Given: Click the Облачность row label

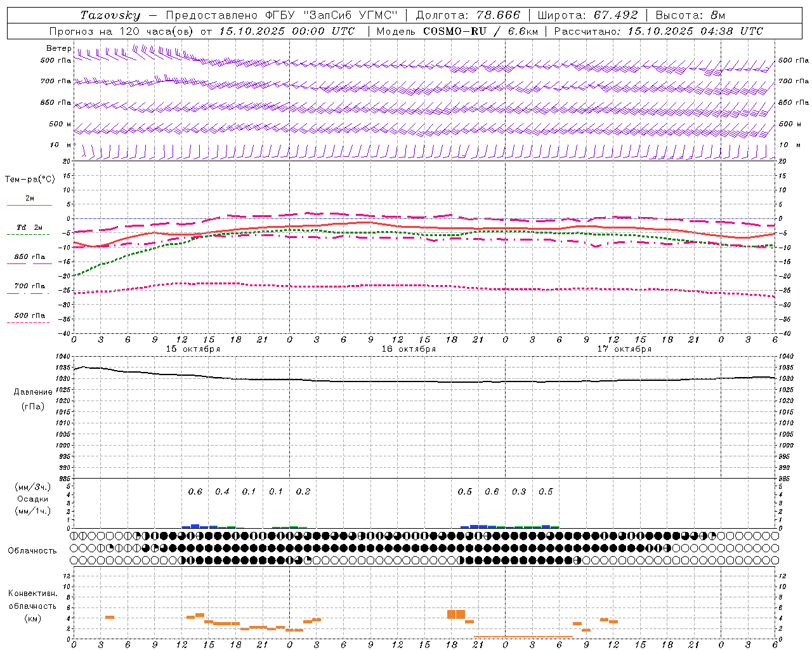Looking at the screenshot, I should pos(32,550).
